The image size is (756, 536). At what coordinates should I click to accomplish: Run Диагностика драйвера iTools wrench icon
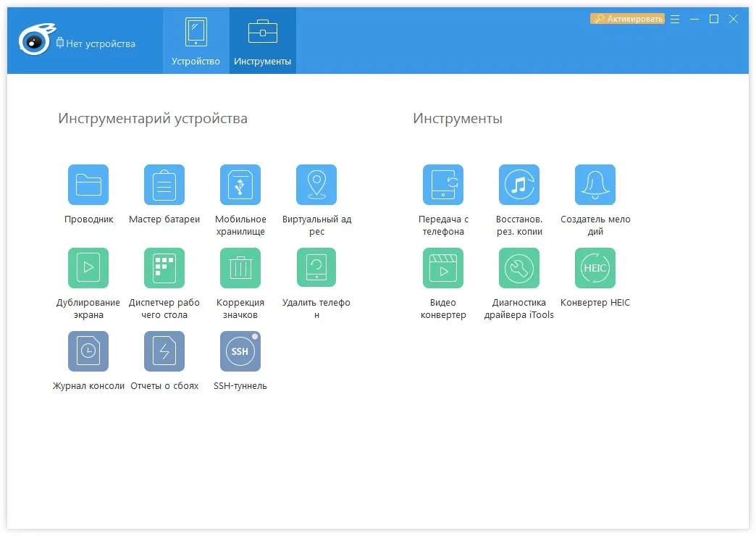point(518,268)
